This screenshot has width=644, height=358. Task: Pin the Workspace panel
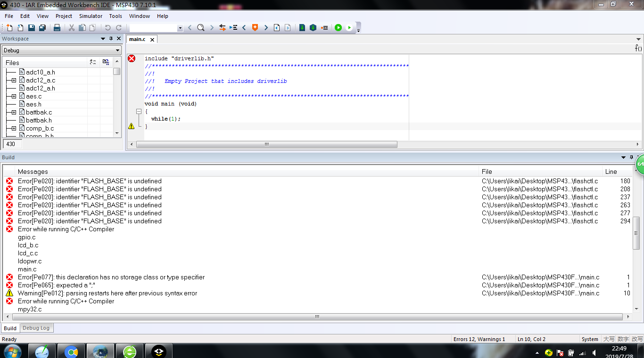pos(111,39)
